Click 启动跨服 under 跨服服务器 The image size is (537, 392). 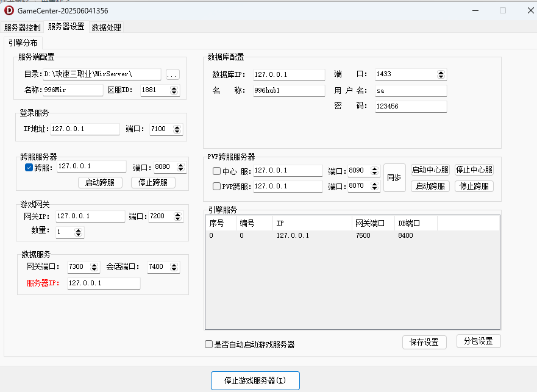click(x=100, y=183)
